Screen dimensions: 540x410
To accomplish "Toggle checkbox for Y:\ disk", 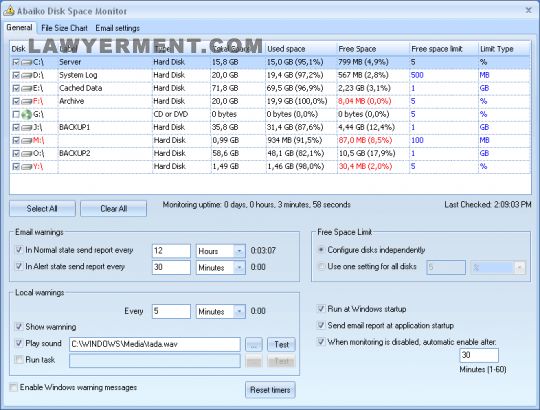I will click(x=16, y=167).
